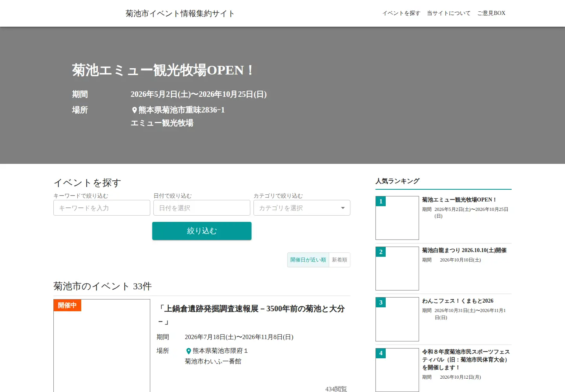Screen dimensions: 565x392
Task: Click the rank 2 thumbnail image
Action: point(397,269)
